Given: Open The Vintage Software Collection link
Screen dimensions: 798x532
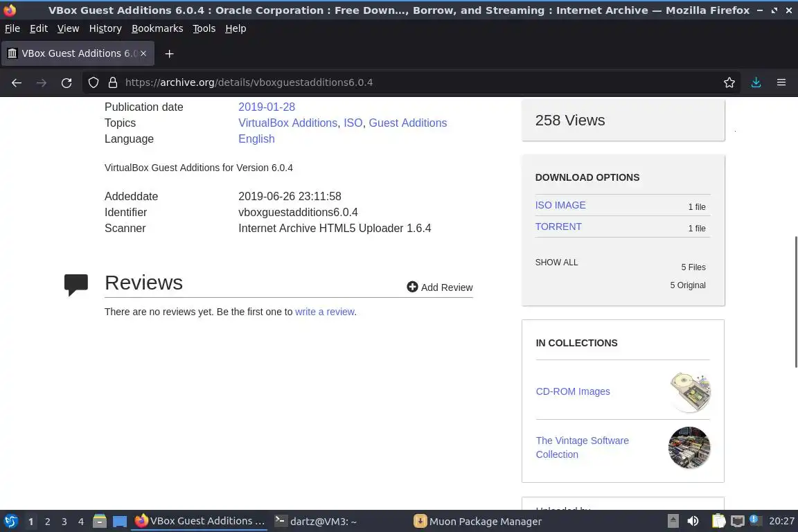Looking at the screenshot, I should [582, 447].
